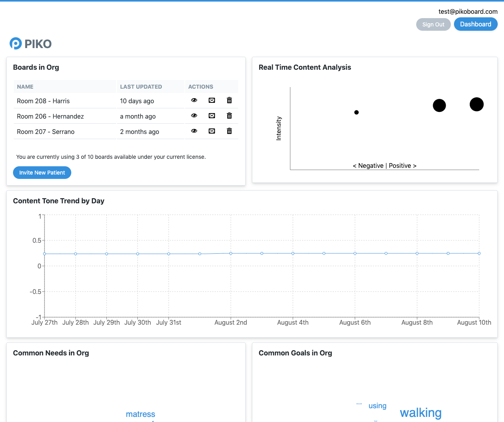Email invite for Room 208 - Harris
This screenshot has height=422, width=504.
(212, 100)
